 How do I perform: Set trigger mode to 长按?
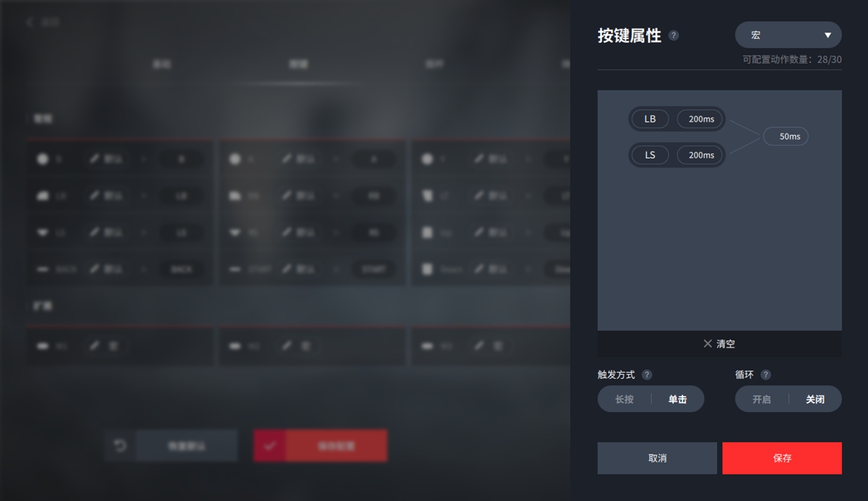[x=625, y=399]
